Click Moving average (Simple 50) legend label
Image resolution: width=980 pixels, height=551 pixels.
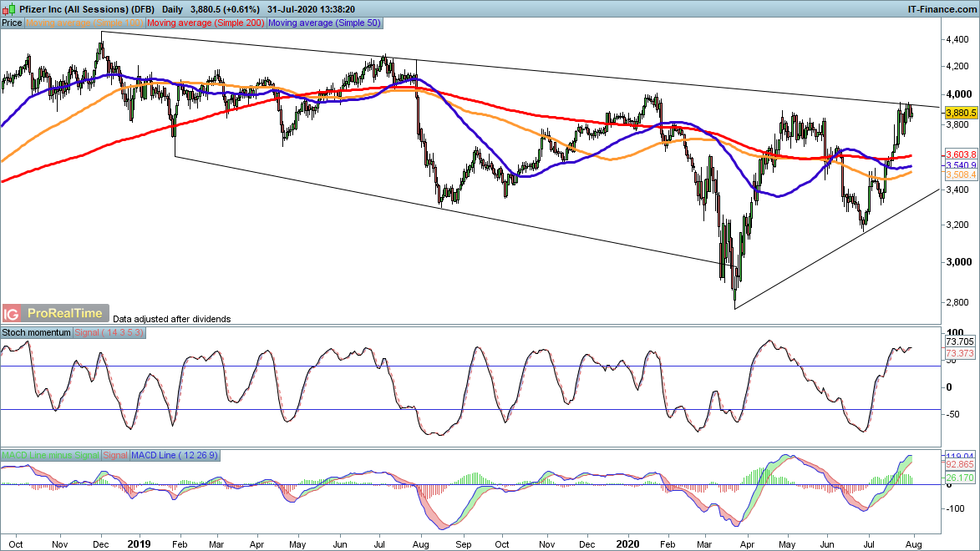pyautogui.click(x=324, y=23)
